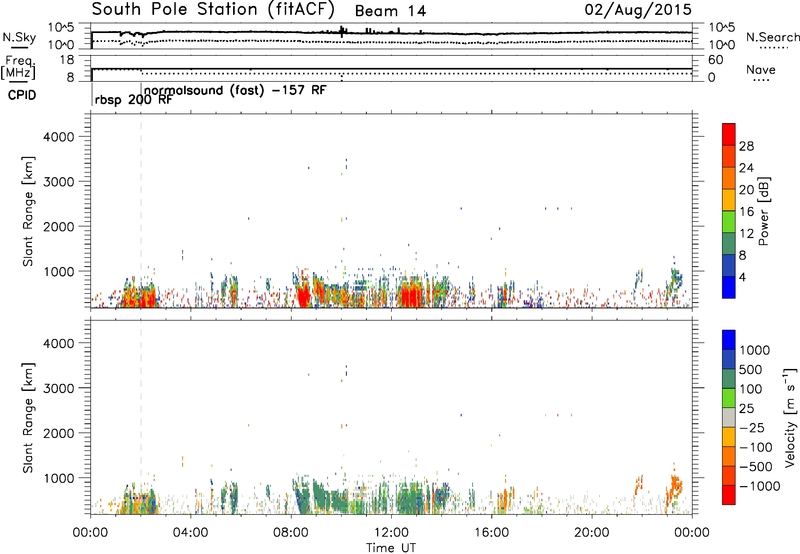Select the 12:00 time tick label
This screenshot has height=554, width=800.
[391, 533]
